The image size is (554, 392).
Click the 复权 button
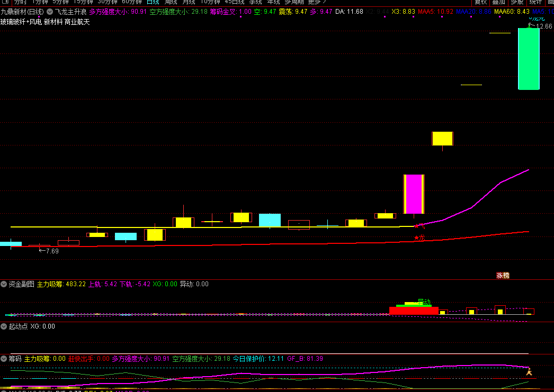[x=481, y=2]
